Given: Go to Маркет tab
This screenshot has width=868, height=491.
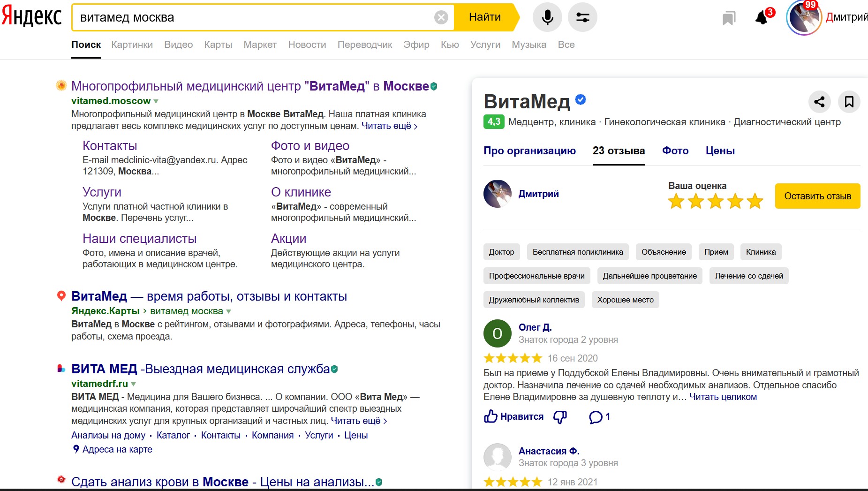Looking at the screenshot, I should click(260, 45).
